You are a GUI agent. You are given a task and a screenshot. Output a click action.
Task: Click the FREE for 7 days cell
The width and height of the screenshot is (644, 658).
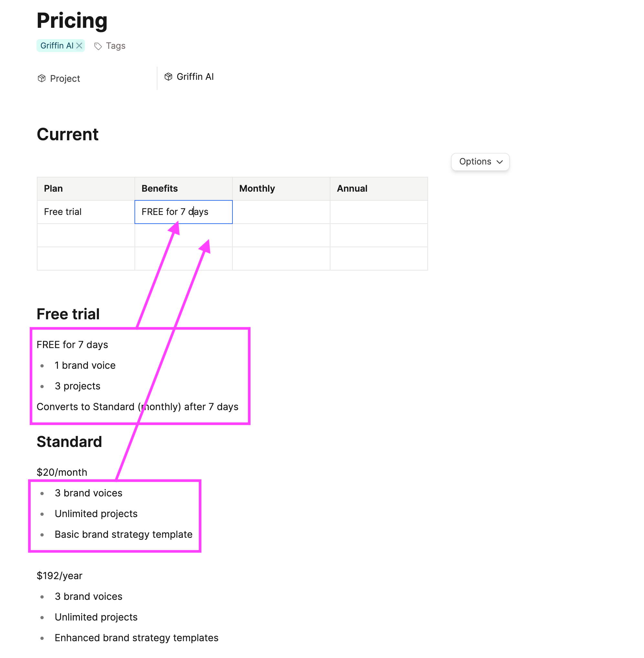[183, 212]
